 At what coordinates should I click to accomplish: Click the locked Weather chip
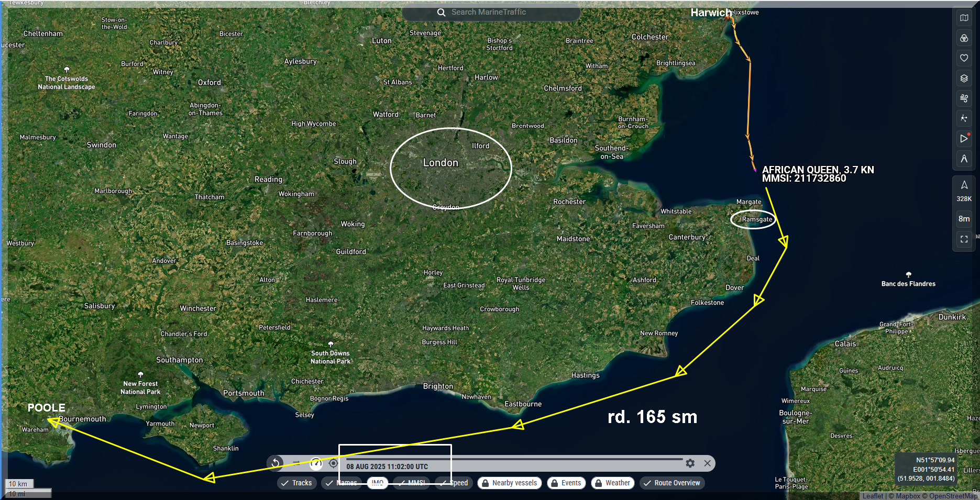[612, 483]
